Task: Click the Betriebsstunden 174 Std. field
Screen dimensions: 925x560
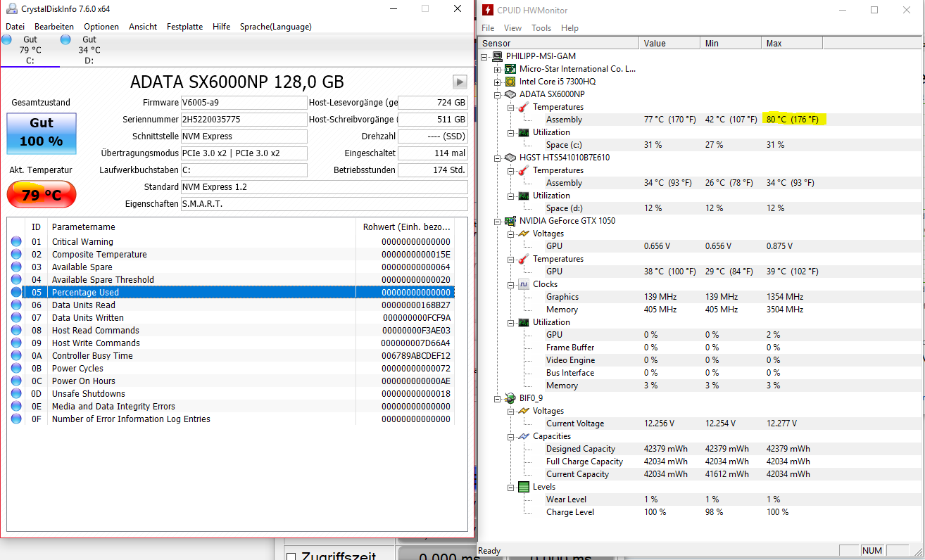Action: [433, 170]
